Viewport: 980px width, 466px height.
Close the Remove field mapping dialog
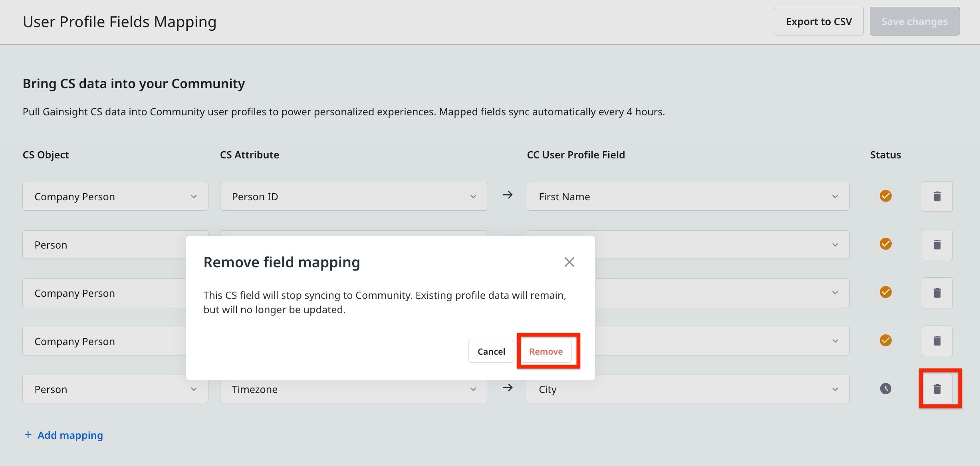[x=569, y=262]
